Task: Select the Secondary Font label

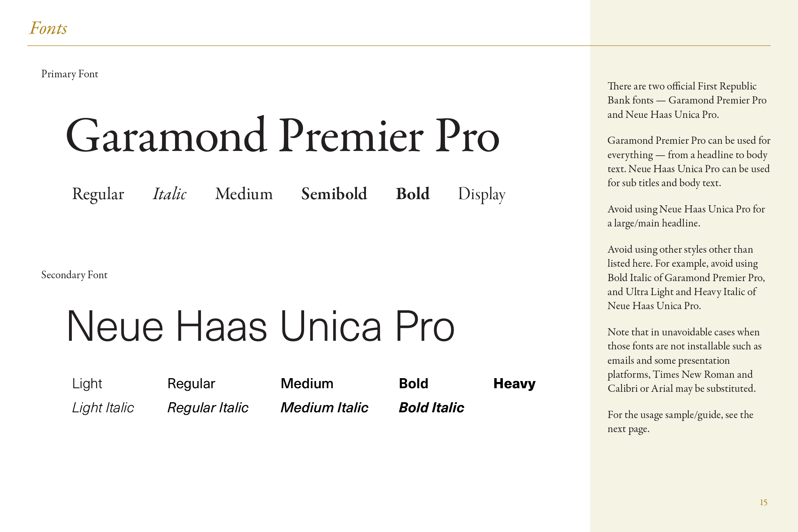Action: click(74, 275)
